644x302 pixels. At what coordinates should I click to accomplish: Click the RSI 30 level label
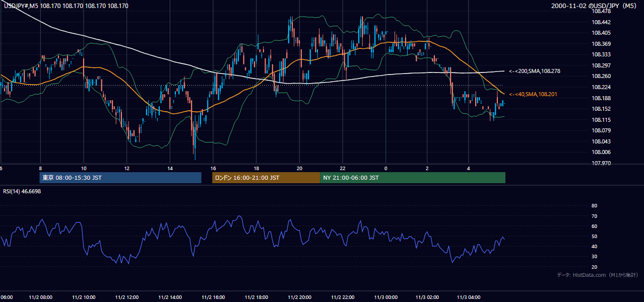[594, 257]
